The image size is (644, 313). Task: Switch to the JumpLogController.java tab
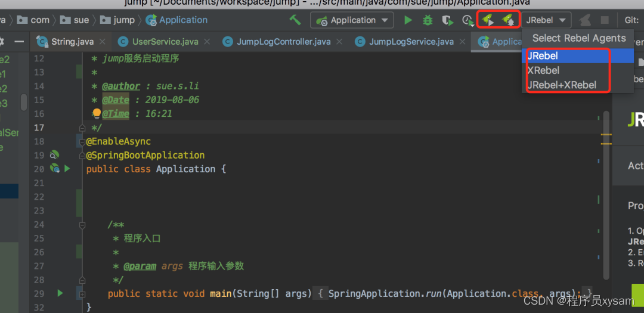[x=284, y=42]
